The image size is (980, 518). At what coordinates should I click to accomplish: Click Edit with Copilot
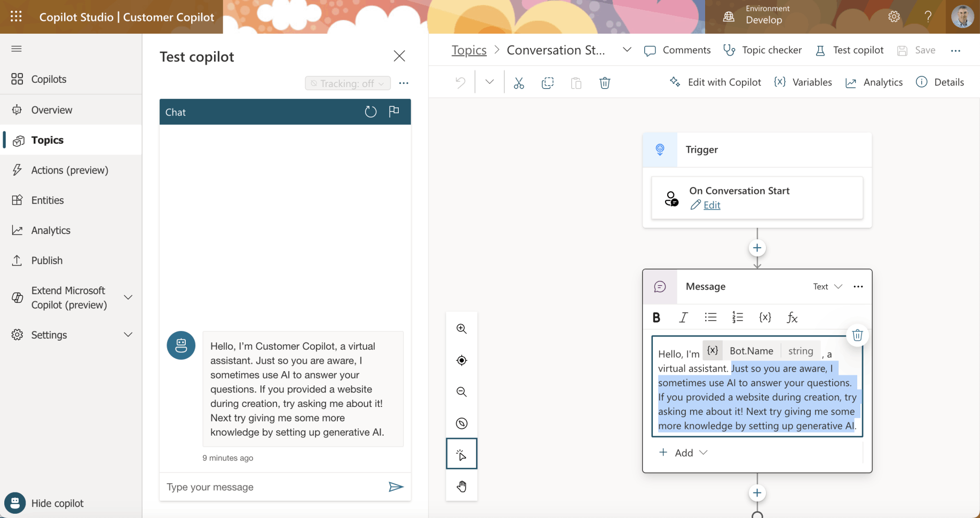[715, 82]
